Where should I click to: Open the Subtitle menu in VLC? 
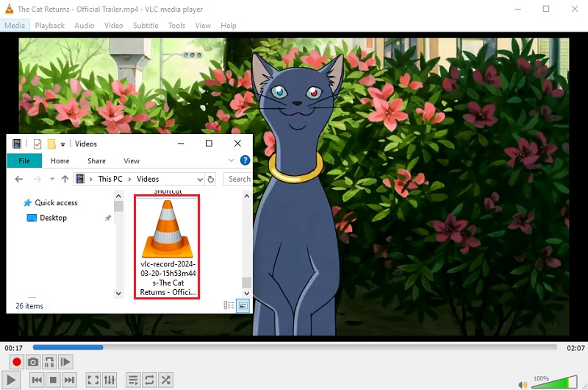146,25
